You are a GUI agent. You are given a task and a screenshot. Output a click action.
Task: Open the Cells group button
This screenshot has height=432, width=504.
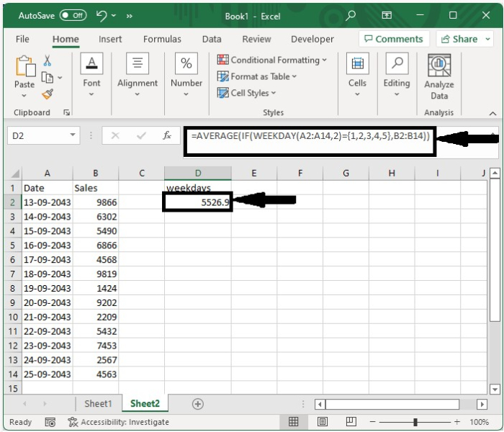(x=357, y=75)
